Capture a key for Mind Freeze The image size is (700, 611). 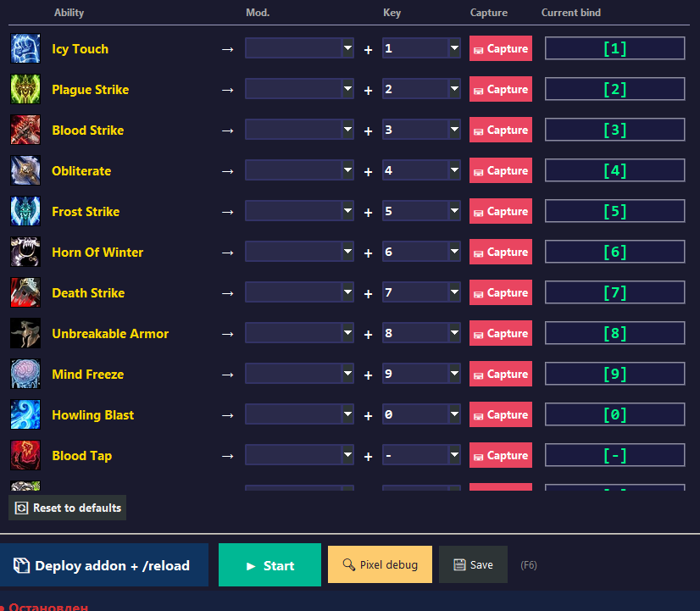click(x=501, y=374)
